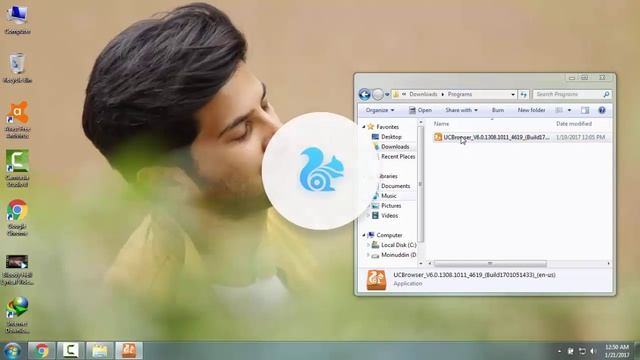Expand the Moinuddin (D:) drive node
The image size is (640, 360).
click(369, 255)
